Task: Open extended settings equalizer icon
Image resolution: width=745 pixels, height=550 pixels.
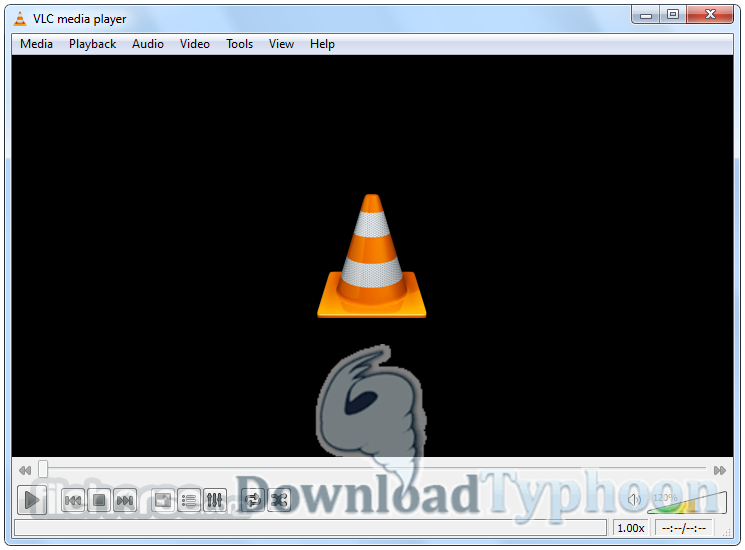Action: 215,500
